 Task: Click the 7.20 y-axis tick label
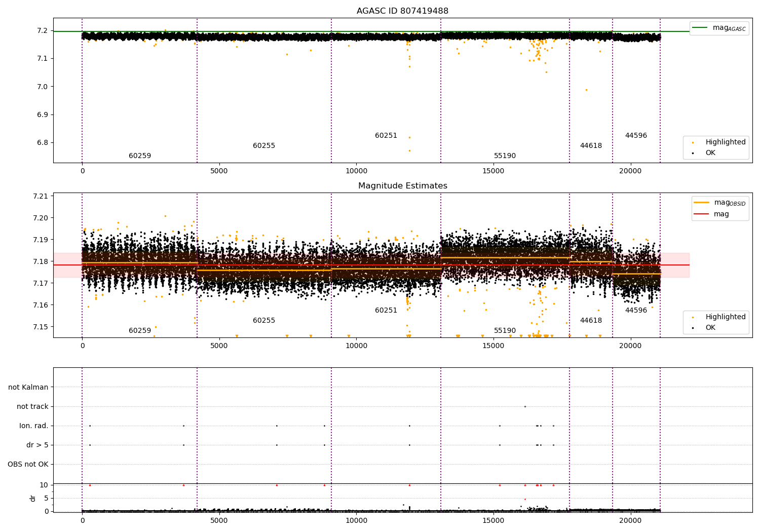[40, 218]
